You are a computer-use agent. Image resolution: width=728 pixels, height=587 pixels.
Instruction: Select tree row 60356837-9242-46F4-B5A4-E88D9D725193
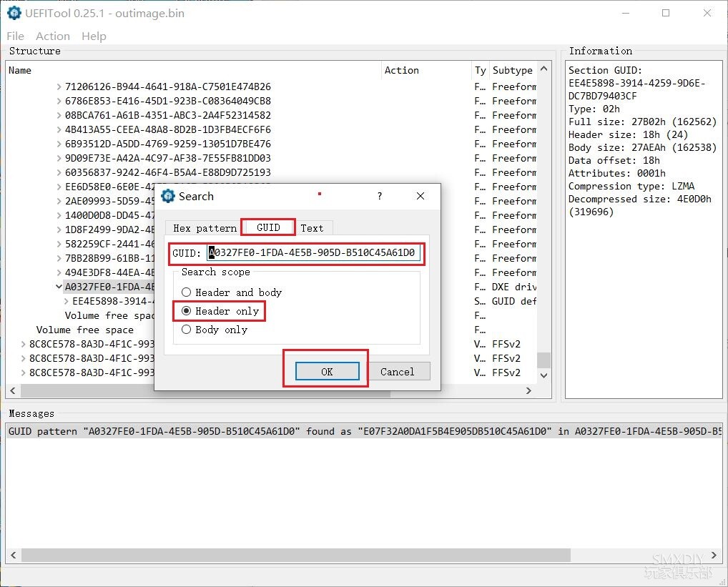coord(168,172)
